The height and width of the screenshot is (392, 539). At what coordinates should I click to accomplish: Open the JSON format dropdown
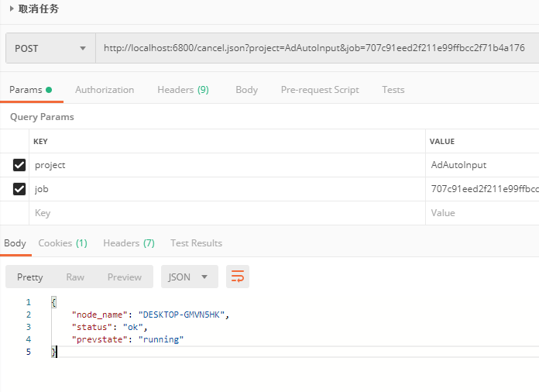coord(188,277)
